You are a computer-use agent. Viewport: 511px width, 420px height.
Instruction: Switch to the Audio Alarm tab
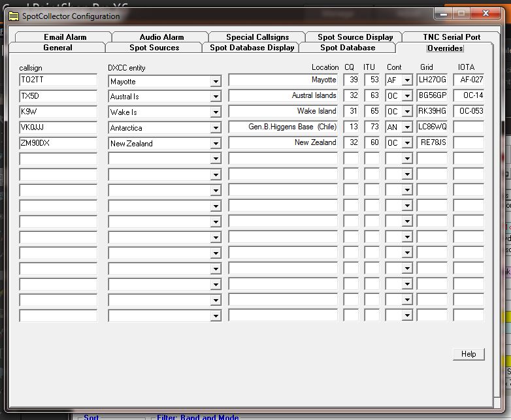coord(161,37)
